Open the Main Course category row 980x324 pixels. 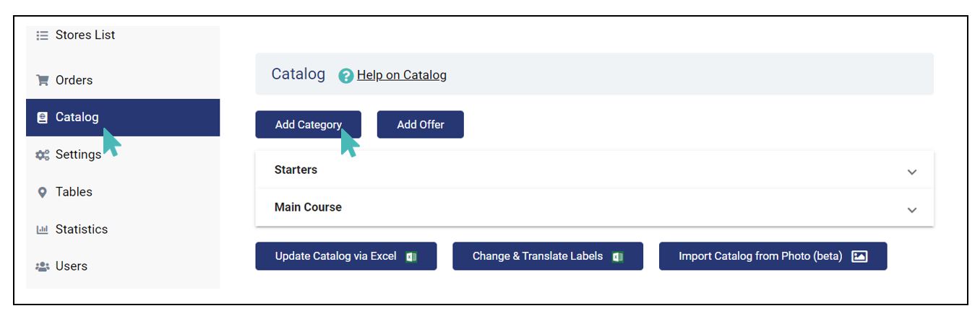[x=595, y=208]
